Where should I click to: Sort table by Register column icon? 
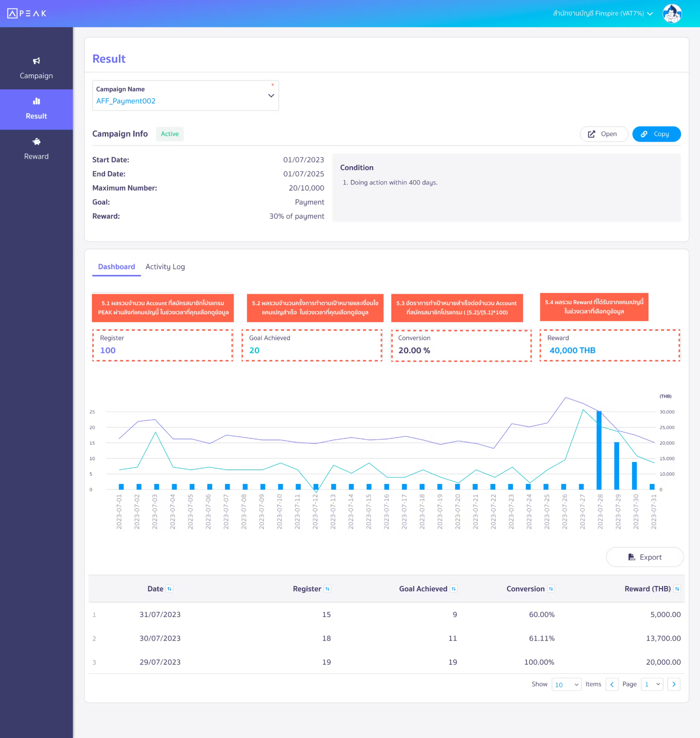pyautogui.click(x=327, y=588)
